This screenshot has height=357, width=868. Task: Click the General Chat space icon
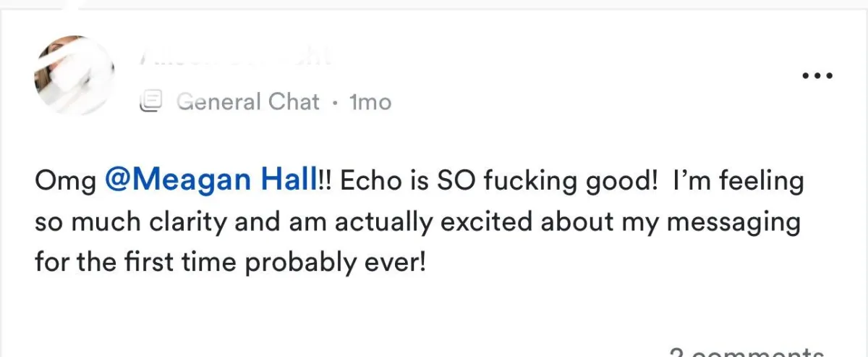150,102
